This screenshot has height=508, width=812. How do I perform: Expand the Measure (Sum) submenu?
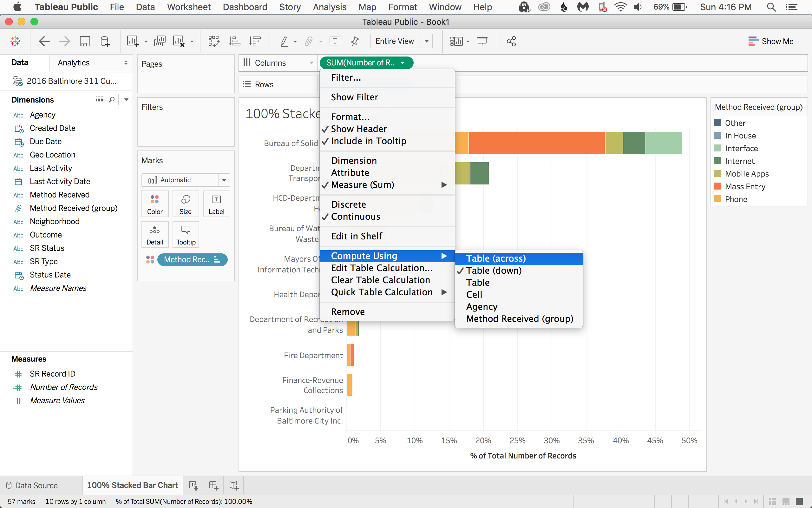387,185
